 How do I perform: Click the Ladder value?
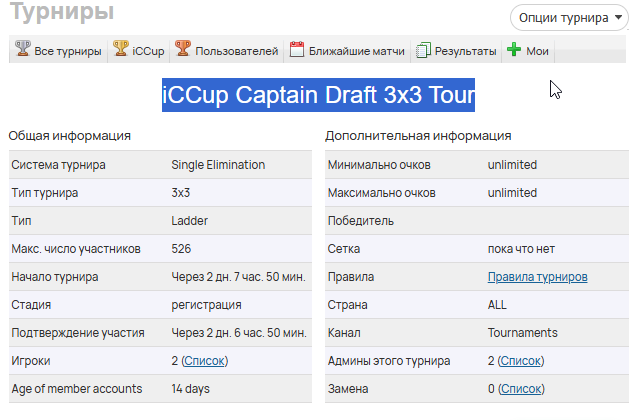click(190, 221)
